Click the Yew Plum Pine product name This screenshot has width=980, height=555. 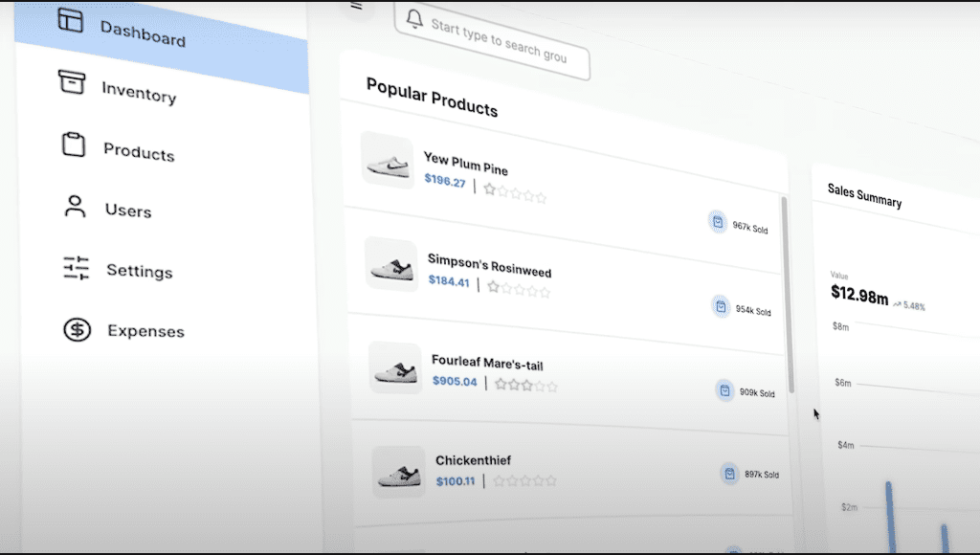click(466, 163)
